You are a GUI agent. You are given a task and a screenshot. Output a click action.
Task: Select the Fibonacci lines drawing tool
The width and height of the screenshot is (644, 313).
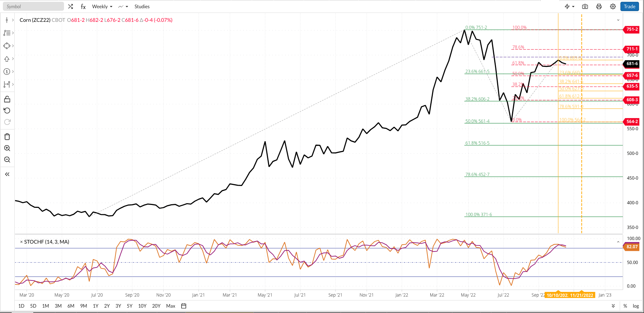click(x=7, y=33)
